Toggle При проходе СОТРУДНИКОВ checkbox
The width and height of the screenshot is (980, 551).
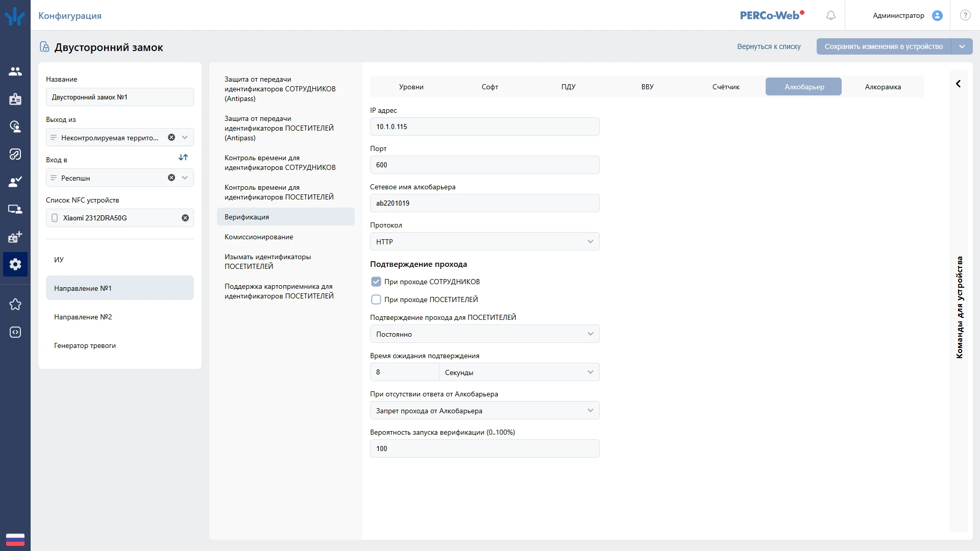tap(376, 282)
